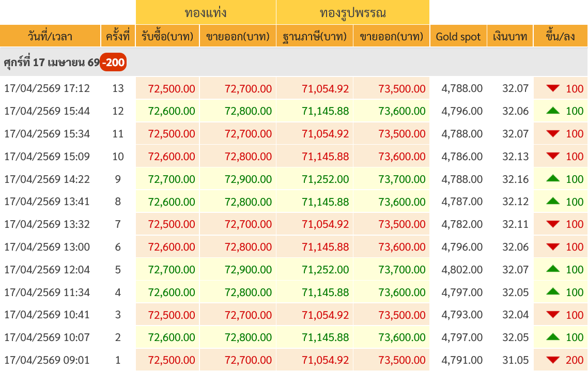Click baht rate 32.11
Image resolution: width=588 pixels, height=371 pixels.
[515, 224]
